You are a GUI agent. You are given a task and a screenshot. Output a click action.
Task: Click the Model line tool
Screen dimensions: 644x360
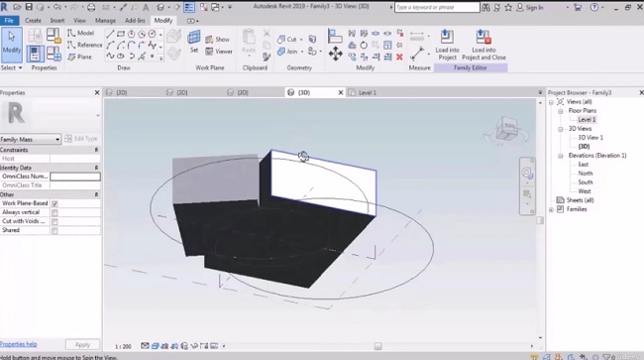pyautogui.click(x=81, y=33)
